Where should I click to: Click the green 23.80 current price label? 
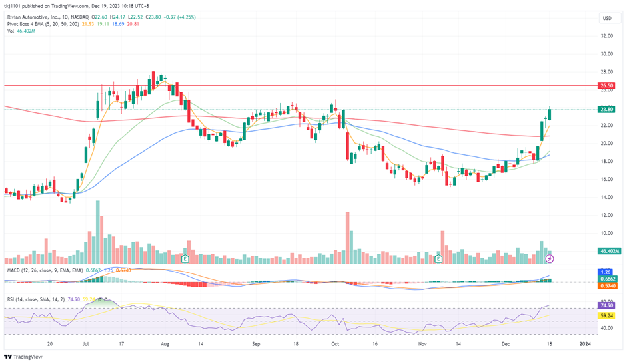coord(607,110)
